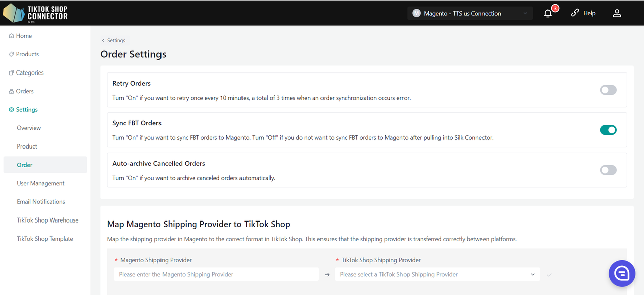Open the user profile icon
Viewport: 644px width, 295px height.
[617, 14]
